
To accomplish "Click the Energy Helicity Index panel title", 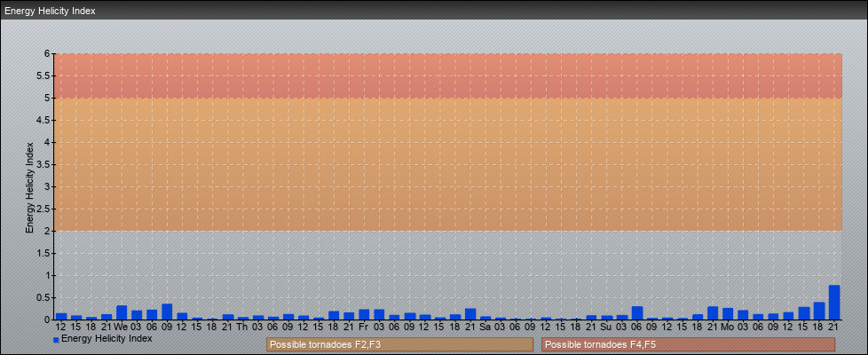I will [x=50, y=11].
